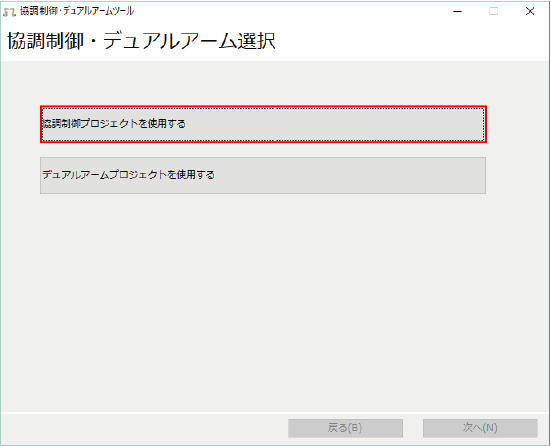
Task: Choose the cooperative control project option
Action: pos(263,124)
